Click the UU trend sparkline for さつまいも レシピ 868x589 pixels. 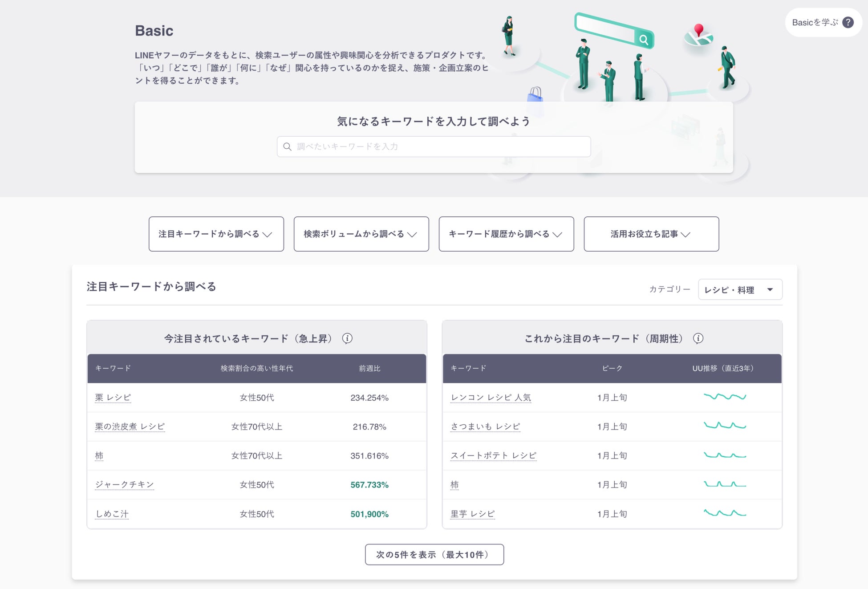click(x=724, y=426)
